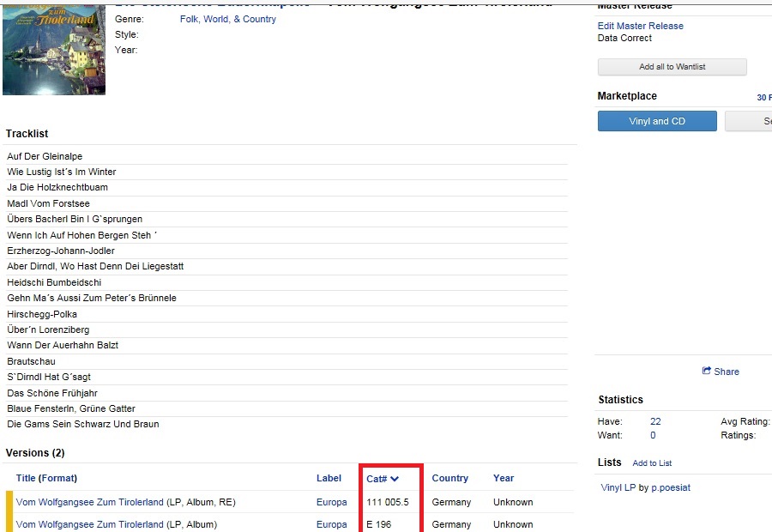Select the track Die Gams Sein Schwarz Und Braun

pyautogui.click(x=82, y=424)
